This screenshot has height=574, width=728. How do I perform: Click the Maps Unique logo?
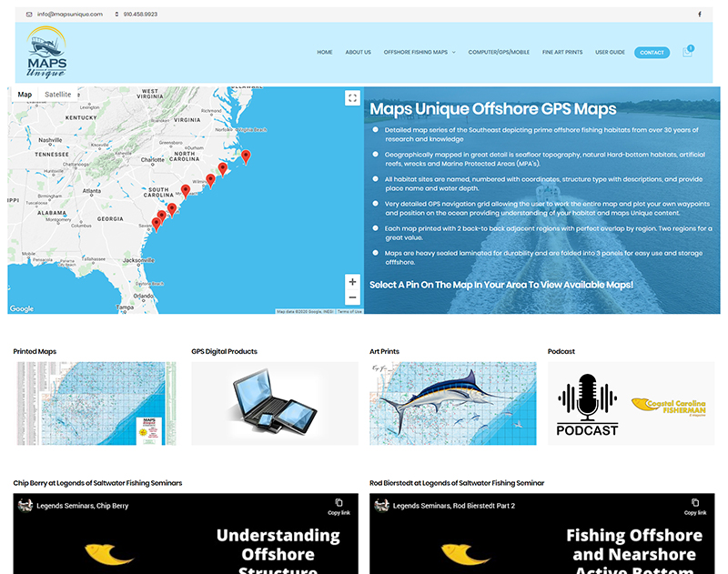46,52
